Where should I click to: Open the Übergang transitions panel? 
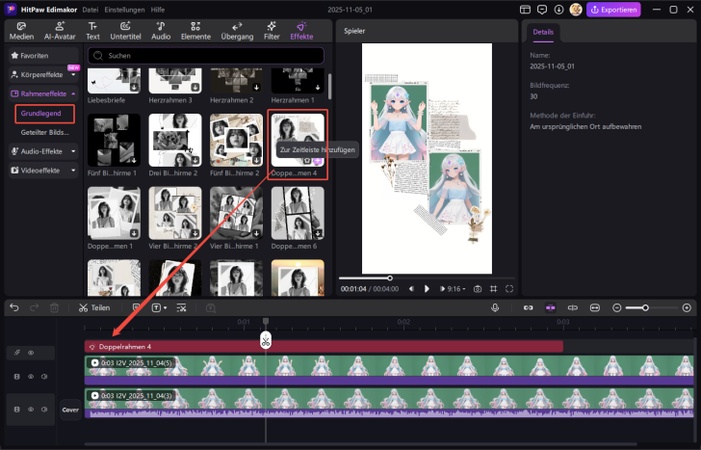237,30
